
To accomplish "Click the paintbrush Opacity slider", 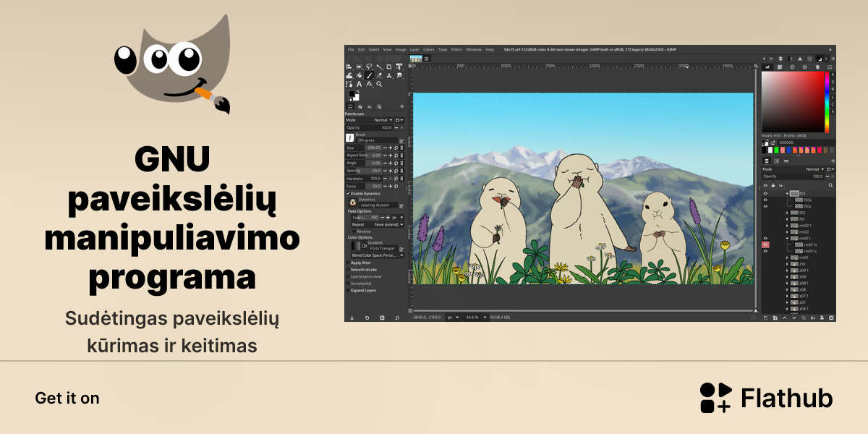I will [369, 127].
